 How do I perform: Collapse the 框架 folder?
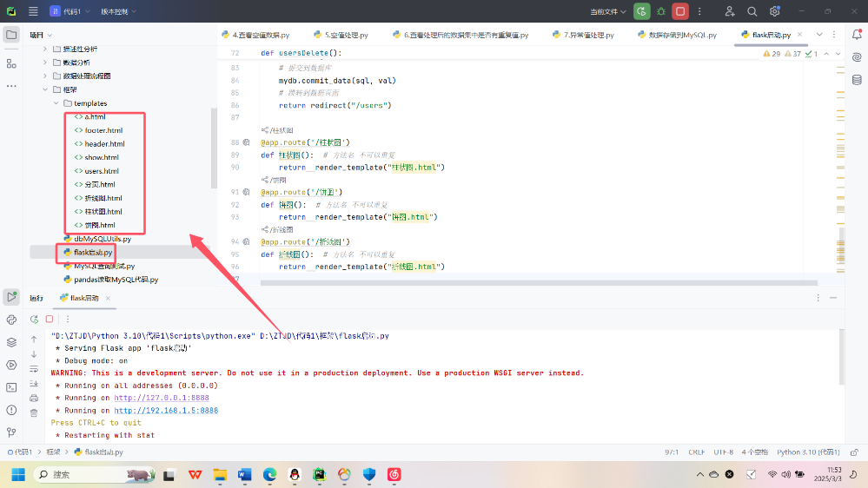coord(45,89)
